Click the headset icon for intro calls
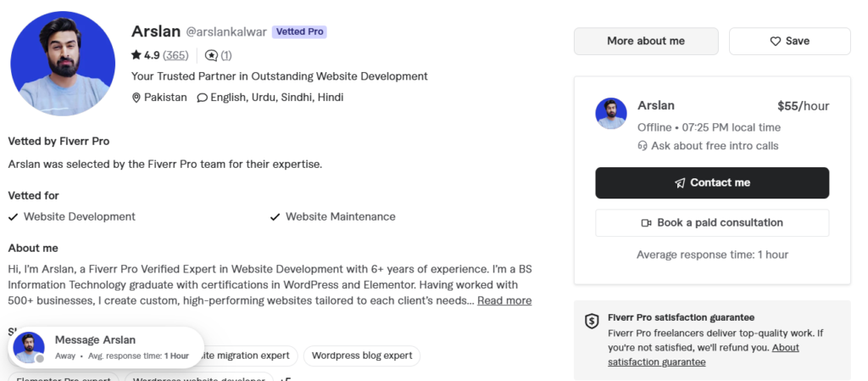The height and width of the screenshot is (381, 868). pos(643,146)
